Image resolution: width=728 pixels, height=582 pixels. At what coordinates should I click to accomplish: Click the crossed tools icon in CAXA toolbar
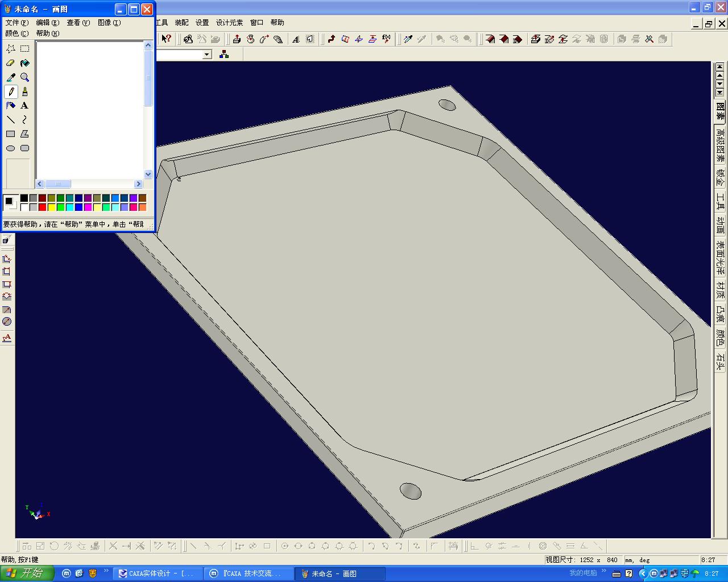coord(649,39)
